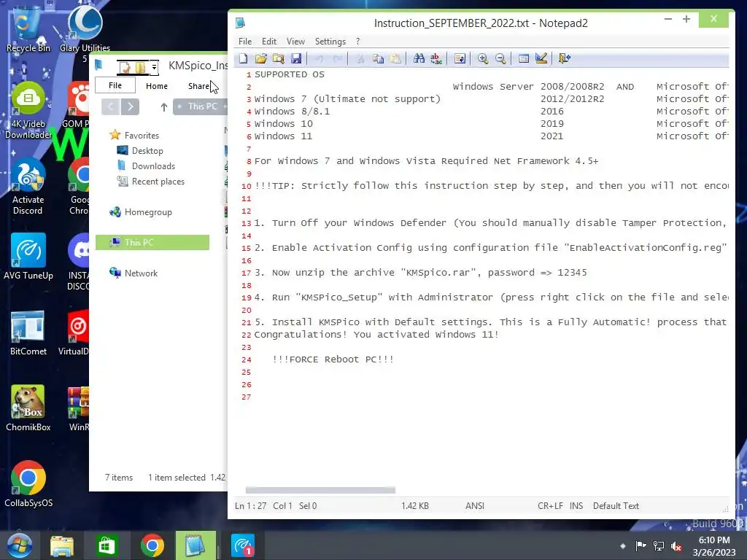Switch to Share tab in Explorer window
This screenshot has height=560, width=747.
[198, 86]
